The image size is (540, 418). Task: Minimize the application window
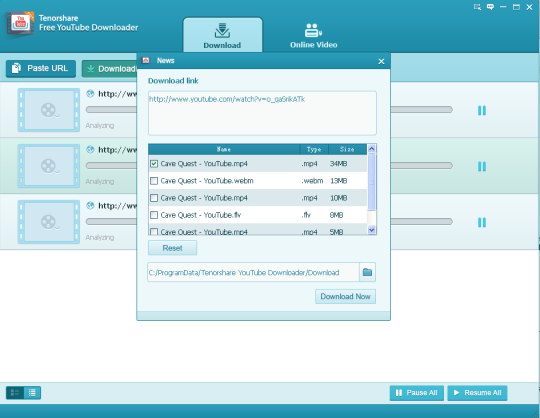click(503, 7)
